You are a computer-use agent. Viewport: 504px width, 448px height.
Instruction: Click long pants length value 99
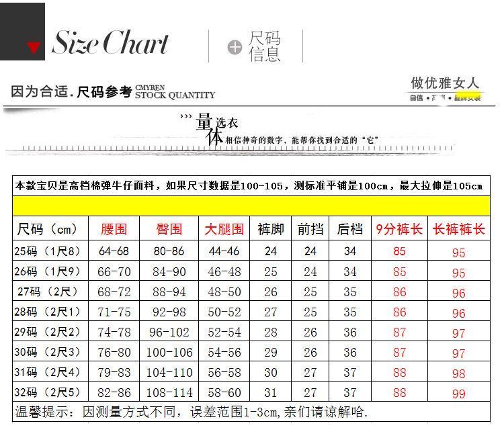(x=459, y=394)
